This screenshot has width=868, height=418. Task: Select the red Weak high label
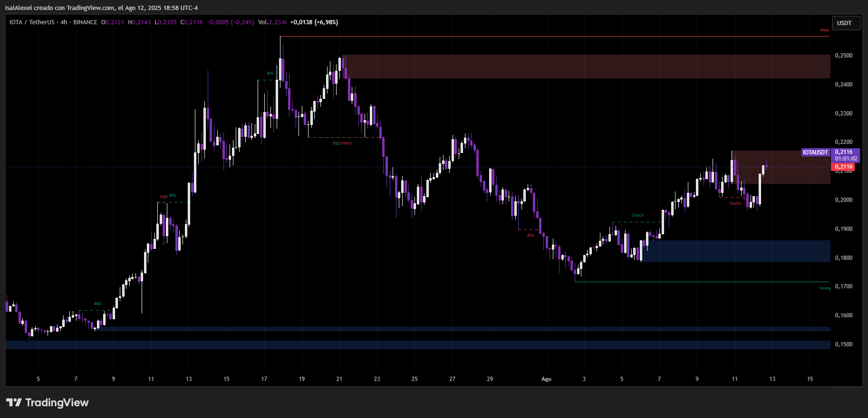click(824, 30)
